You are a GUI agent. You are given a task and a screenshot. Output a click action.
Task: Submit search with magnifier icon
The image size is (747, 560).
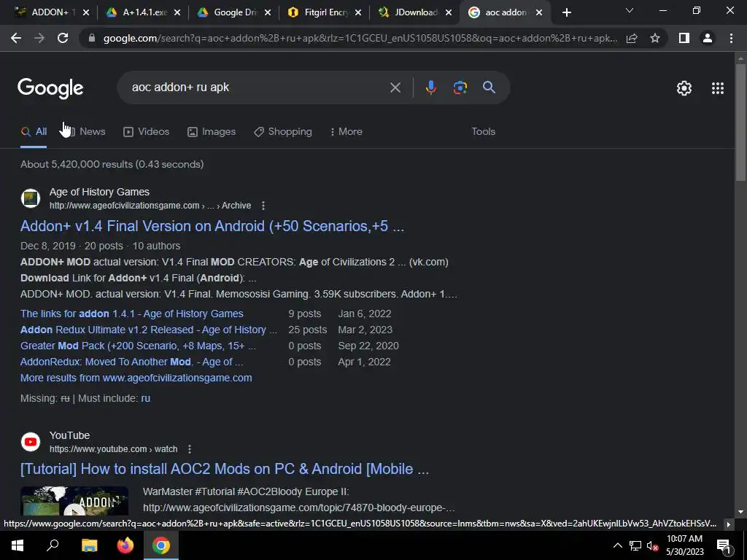tap(489, 87)
